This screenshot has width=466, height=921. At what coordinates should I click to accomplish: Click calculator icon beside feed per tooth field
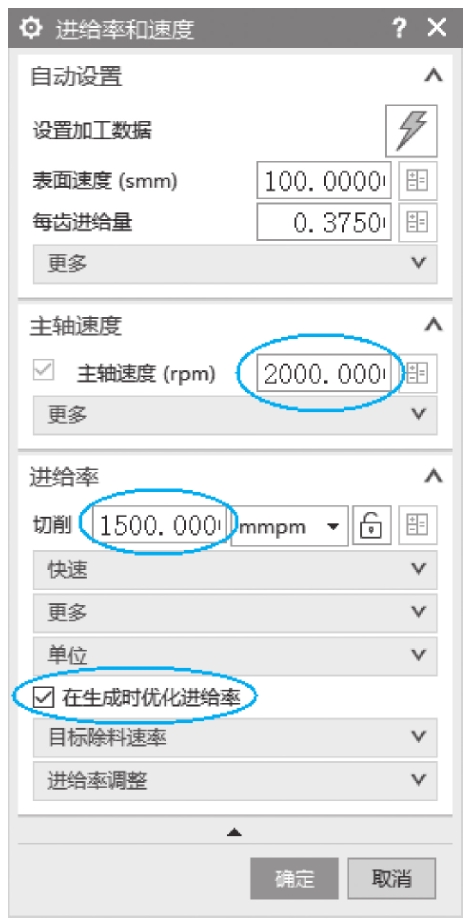coord(418,222)
